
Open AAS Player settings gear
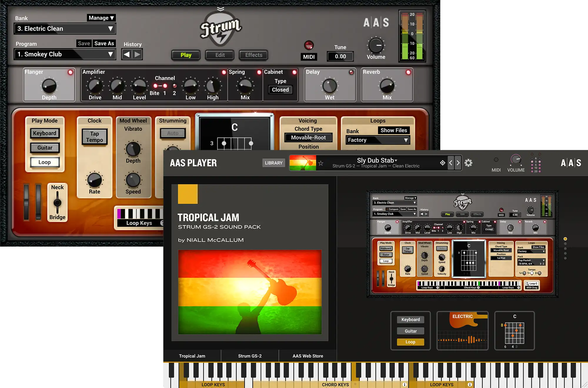[x=468, y=163]
